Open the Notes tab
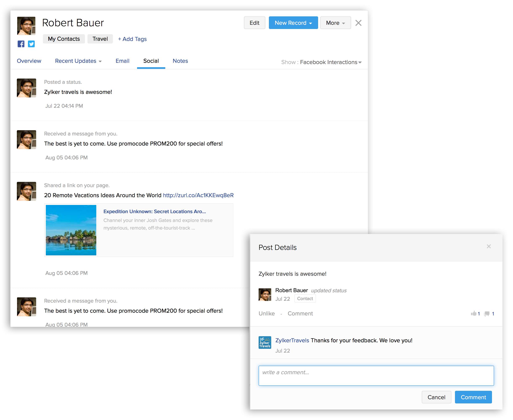The height and width of the screenshot is (420, 513). click(x=180, y=61)
